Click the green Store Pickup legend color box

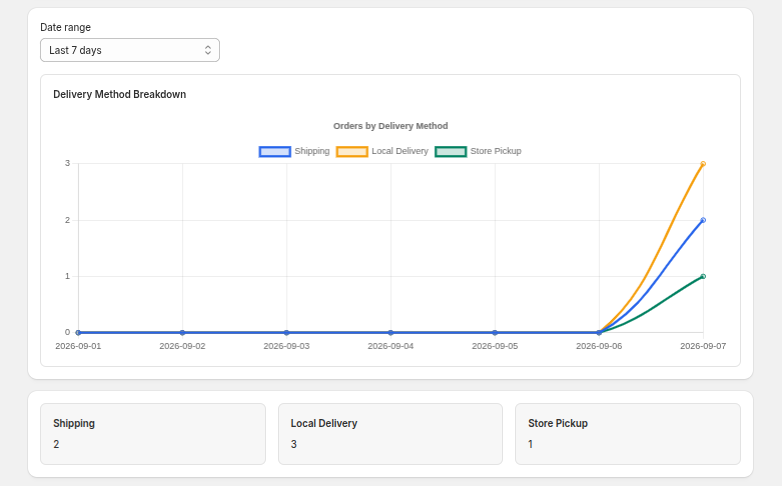[451, 152]
